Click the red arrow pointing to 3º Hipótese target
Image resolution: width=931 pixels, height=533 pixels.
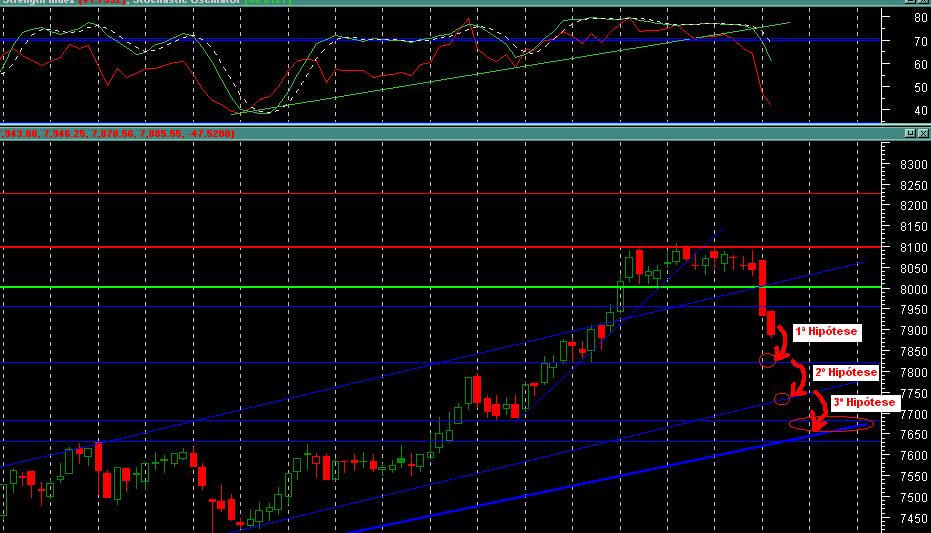[819, 411]
